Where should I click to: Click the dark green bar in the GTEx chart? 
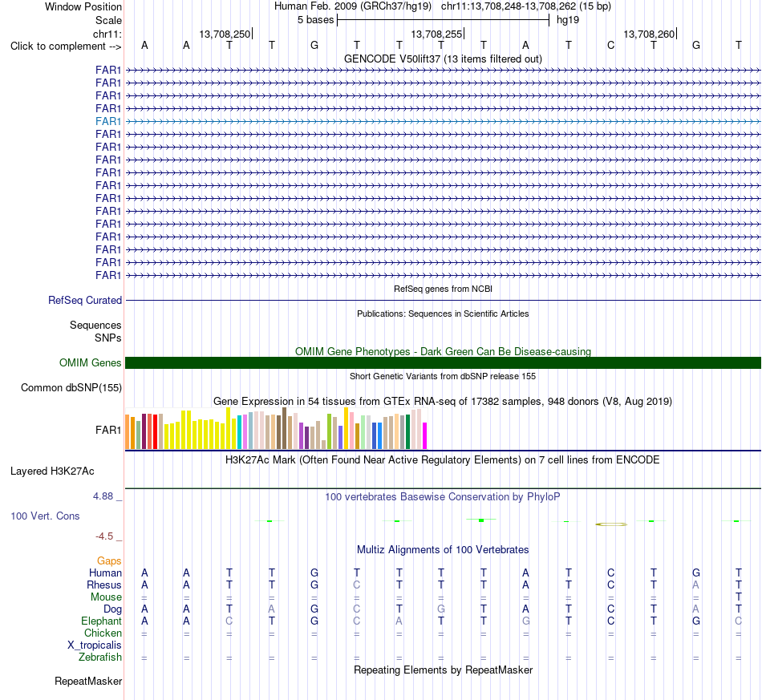407,432
